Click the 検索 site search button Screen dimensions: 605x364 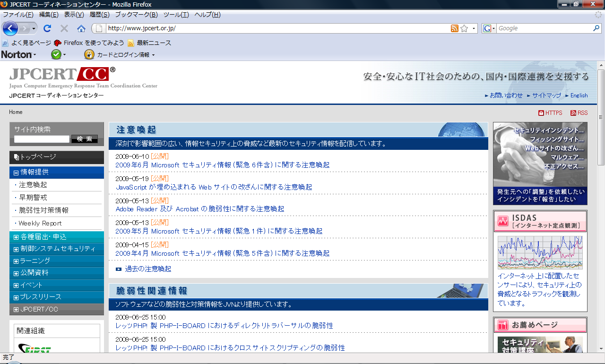coord(85,139)
